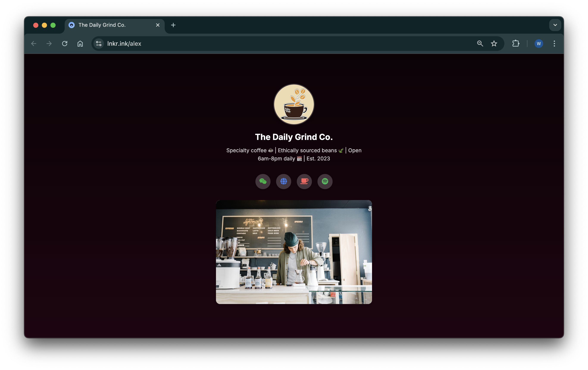588x370 pixels.
Task: Reload the current page
Action: pyautogui.click(x=65, y=44)
